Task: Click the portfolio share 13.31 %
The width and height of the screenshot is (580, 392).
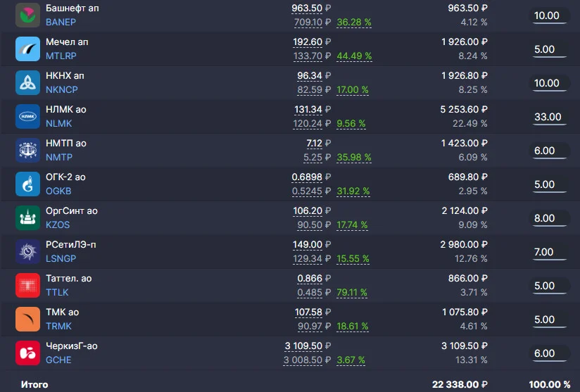Action: (472, 360)
